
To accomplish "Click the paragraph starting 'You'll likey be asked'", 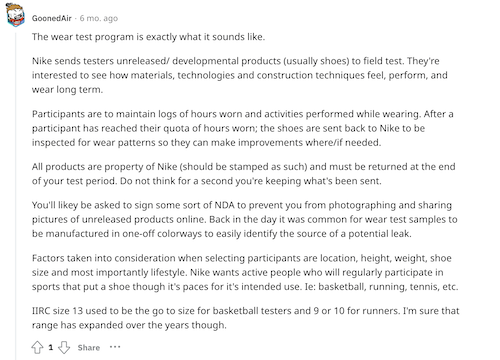I will click(x=245, y=219).
